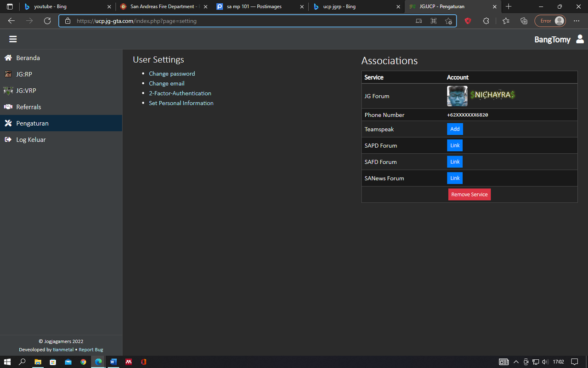Screen dimensions: 588x368
Task: Toggle the hamburger sidebar menu
Action: click(13, 39)
